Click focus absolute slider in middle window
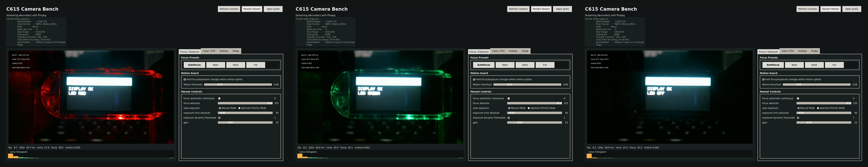Screen dimensions: 868x167 point(535,103)
